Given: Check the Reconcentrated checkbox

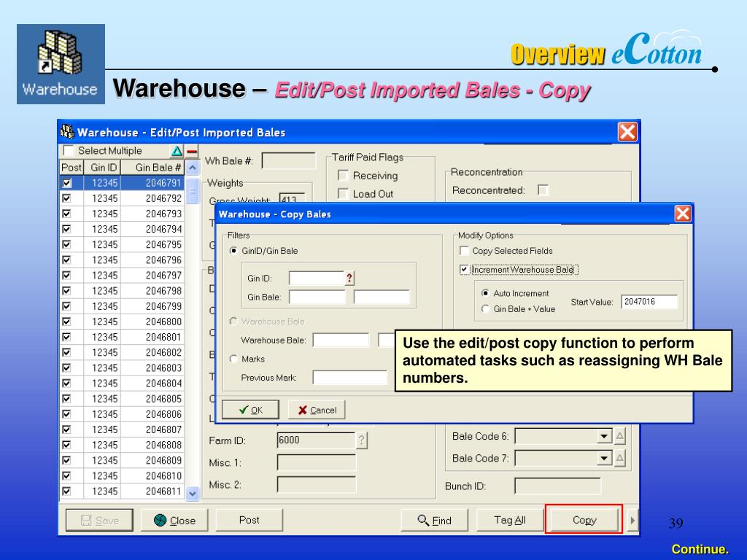Looking at the screenshot, I should click(543, 190).
